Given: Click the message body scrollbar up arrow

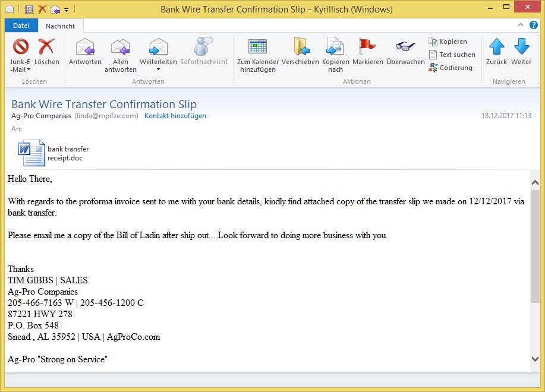Looking at the screenshot, I should click(535, 182).
